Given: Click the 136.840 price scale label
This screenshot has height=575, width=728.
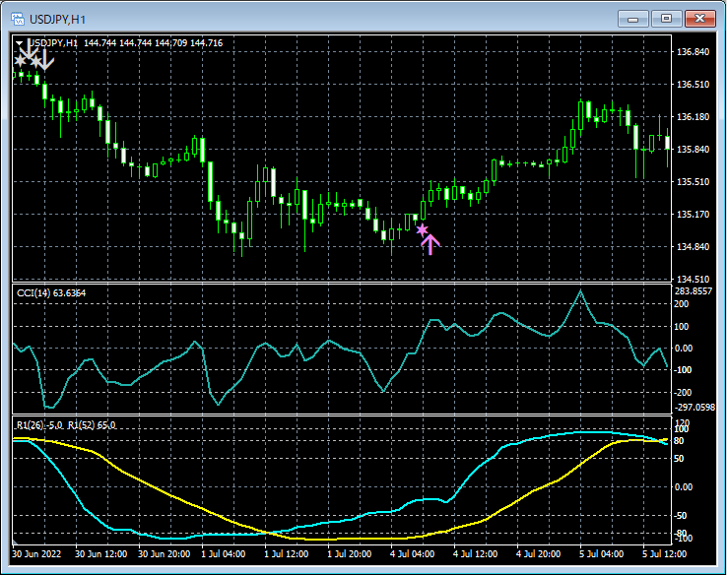Looking at the screenshot, I should tap(695, 51).
